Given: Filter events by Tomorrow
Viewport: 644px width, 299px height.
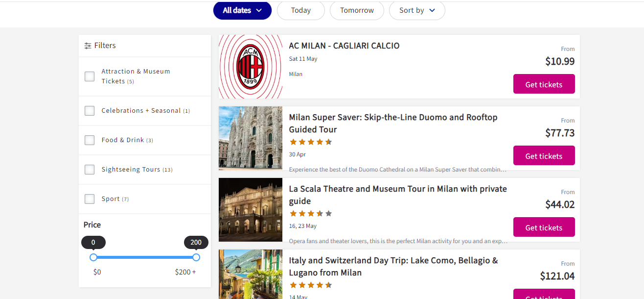Looking at the screenshot, I should [x=357, y=10].
